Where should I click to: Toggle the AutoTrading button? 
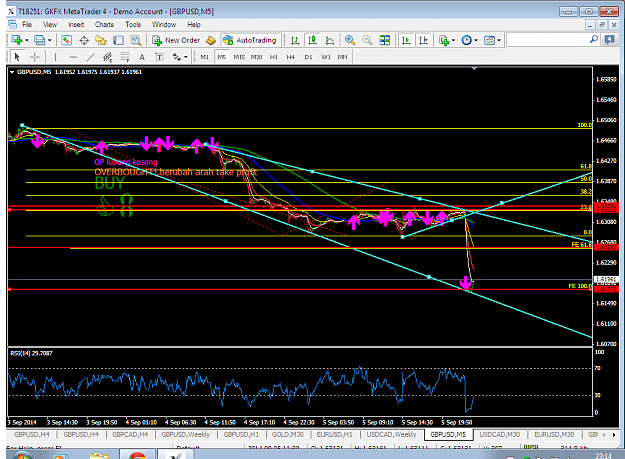(250, 40)
